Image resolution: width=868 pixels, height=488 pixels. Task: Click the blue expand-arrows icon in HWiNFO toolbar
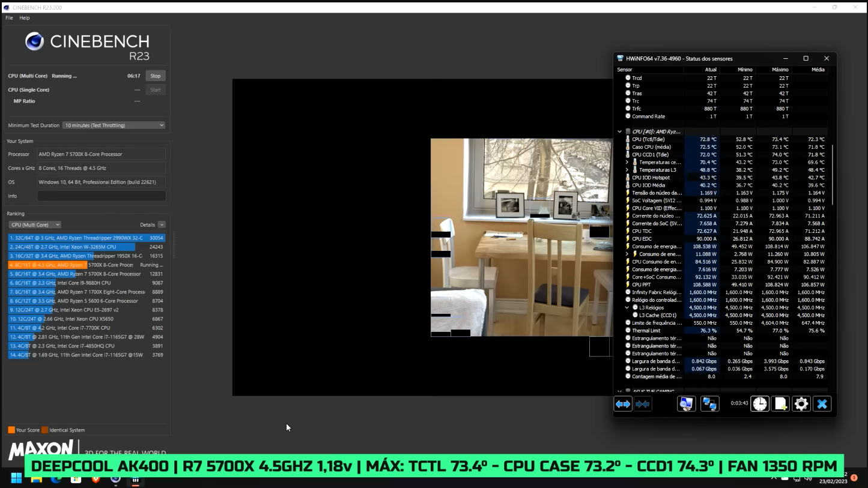pos(623,404)
